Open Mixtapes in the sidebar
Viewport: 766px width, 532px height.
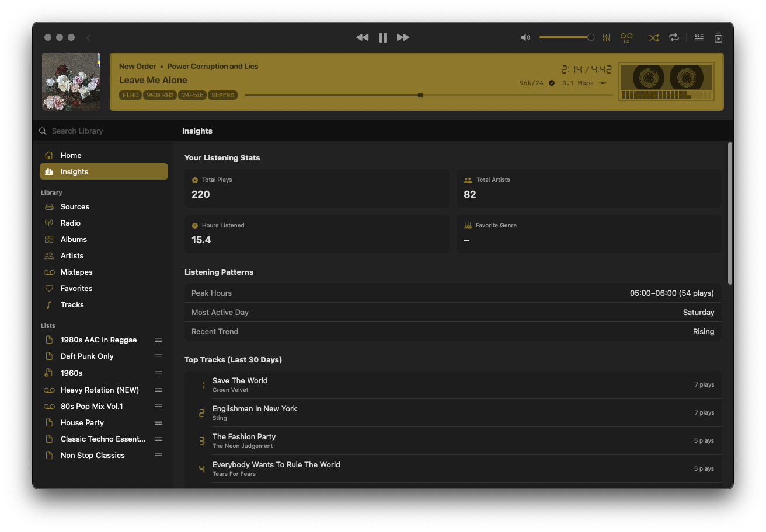76,272
